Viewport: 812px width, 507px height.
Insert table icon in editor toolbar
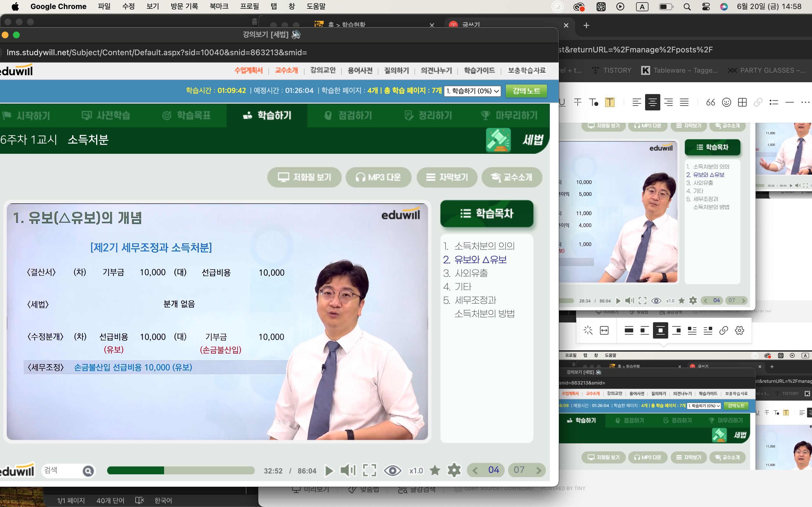click(x=742, y=102)
